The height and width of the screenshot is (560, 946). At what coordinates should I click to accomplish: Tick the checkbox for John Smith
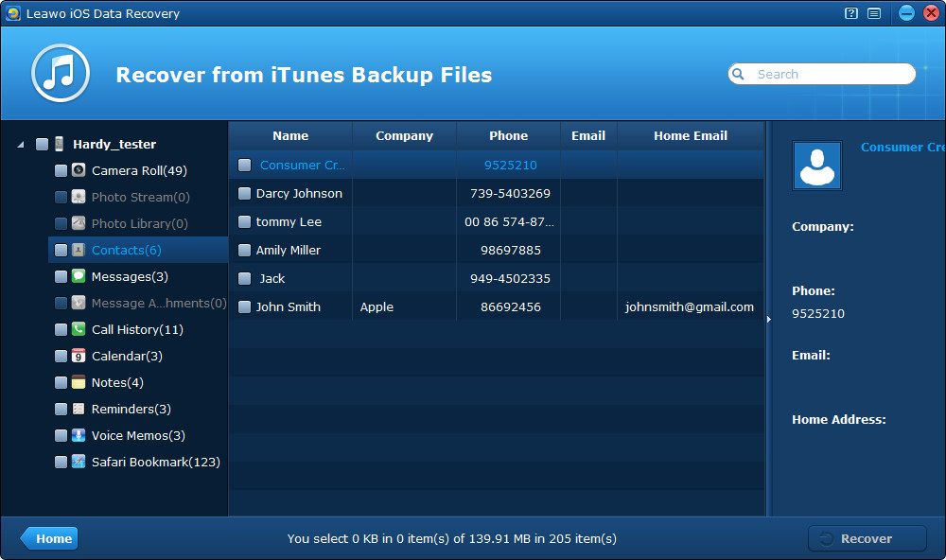click(x=244, y=306)
